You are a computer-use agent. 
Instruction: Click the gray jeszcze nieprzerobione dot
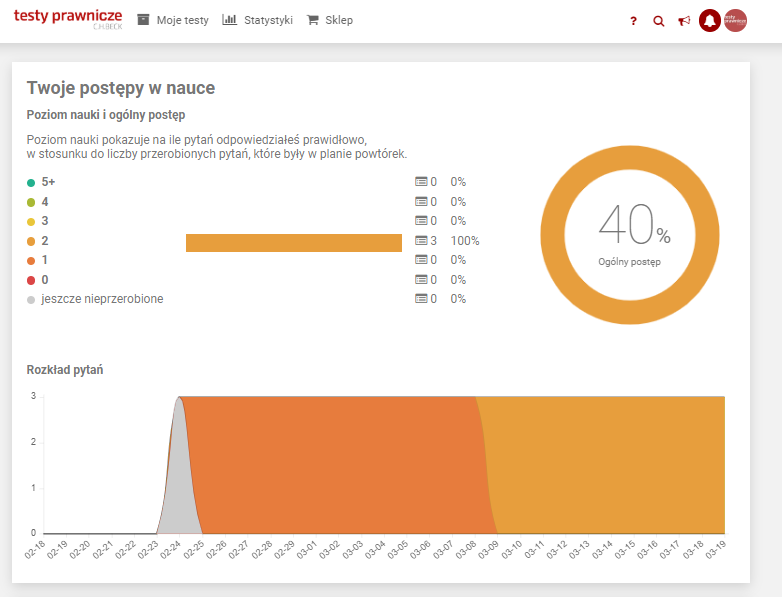pyautogui.click(x=31, y=300)
